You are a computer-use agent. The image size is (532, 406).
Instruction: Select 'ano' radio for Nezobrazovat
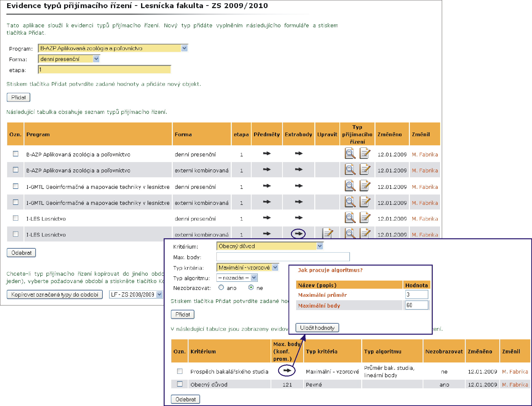221,287
